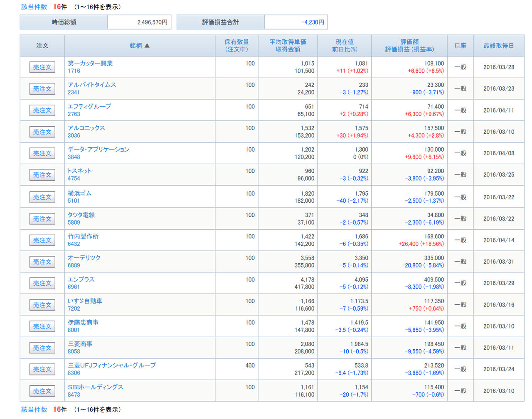This screenshot has width=532, height=419.
Task: Open トスネット stock link
Action: tap(79, 171)
